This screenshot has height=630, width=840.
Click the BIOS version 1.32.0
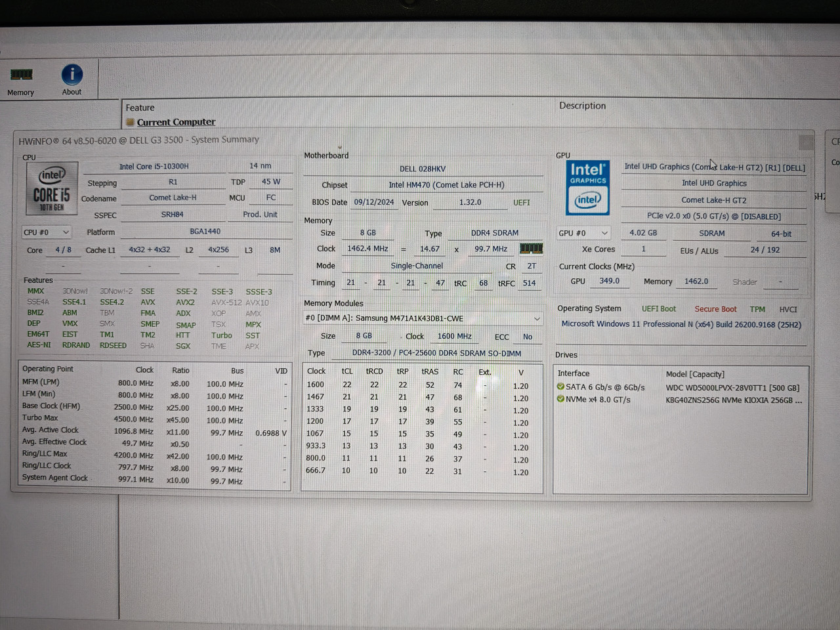470,203
